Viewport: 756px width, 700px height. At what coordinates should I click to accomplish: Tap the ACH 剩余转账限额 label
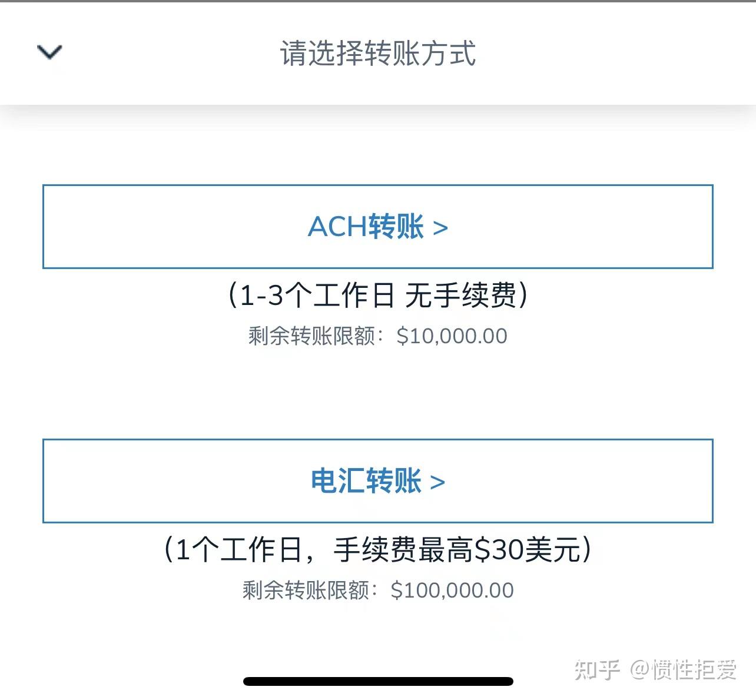312,336
